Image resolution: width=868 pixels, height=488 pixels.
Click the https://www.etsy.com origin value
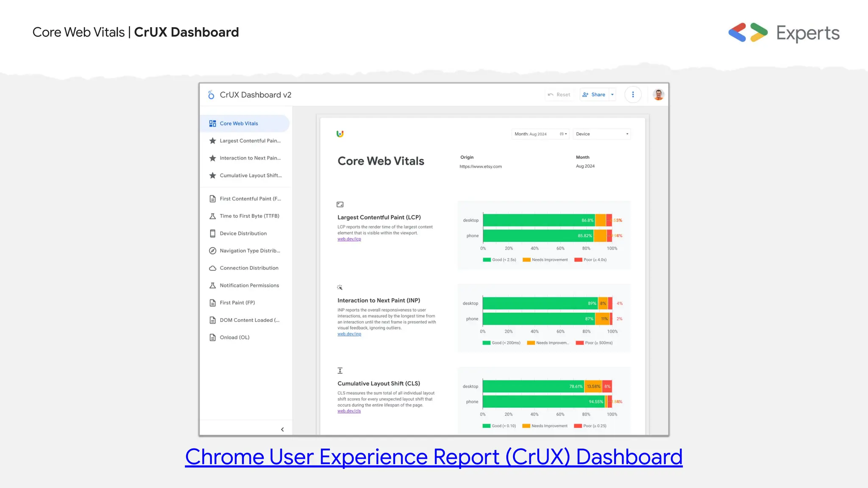(x=481, y=166)
